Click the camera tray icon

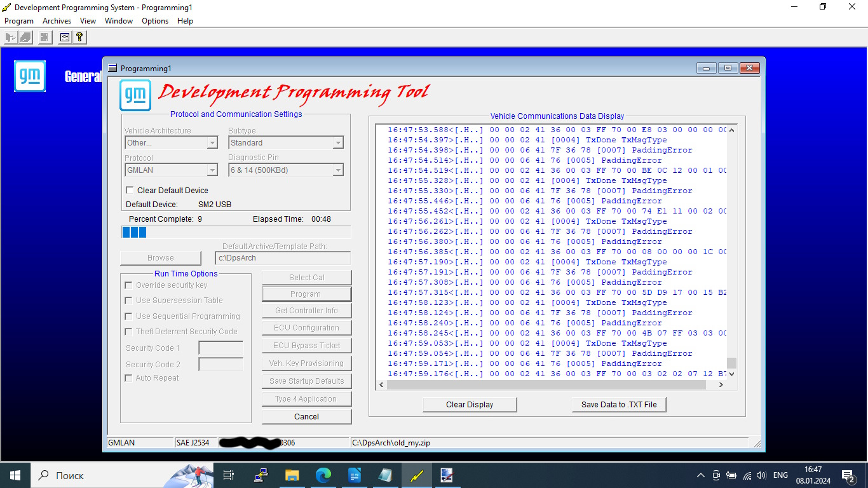click(716, 475)
